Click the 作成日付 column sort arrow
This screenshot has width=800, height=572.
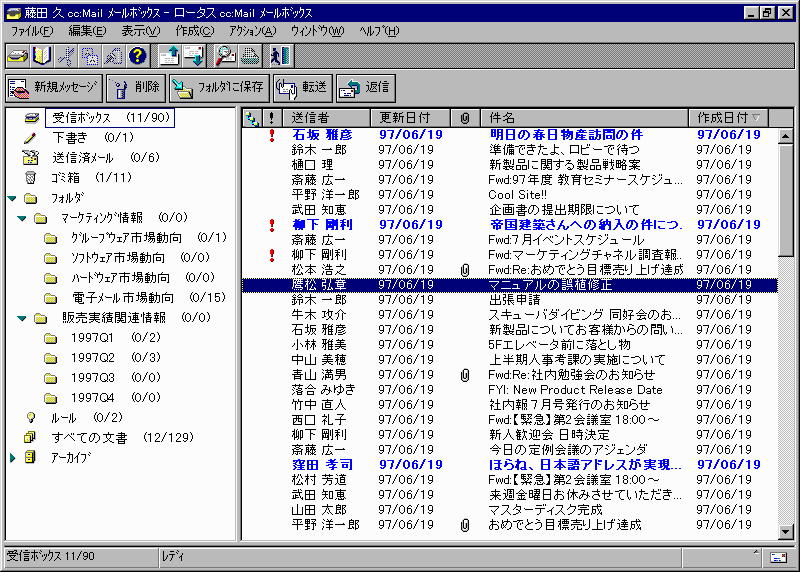[756, 118]
